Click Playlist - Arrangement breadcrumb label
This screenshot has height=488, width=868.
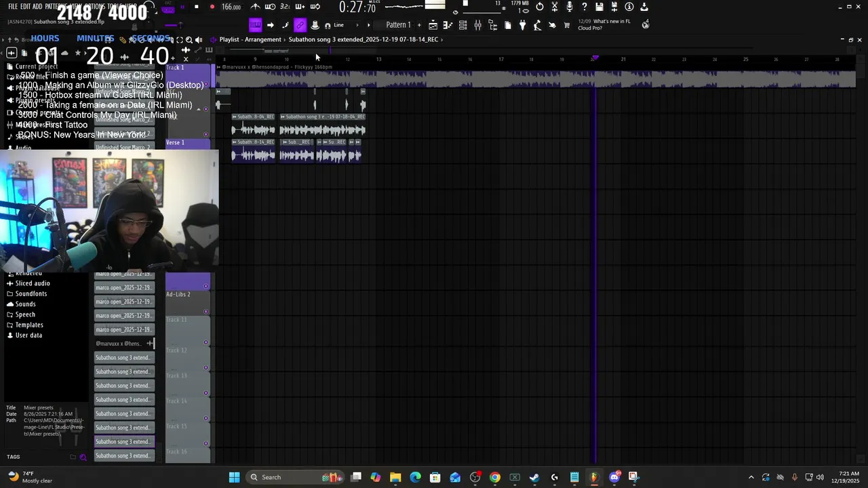pyautogui.click(x=250, y=39)
